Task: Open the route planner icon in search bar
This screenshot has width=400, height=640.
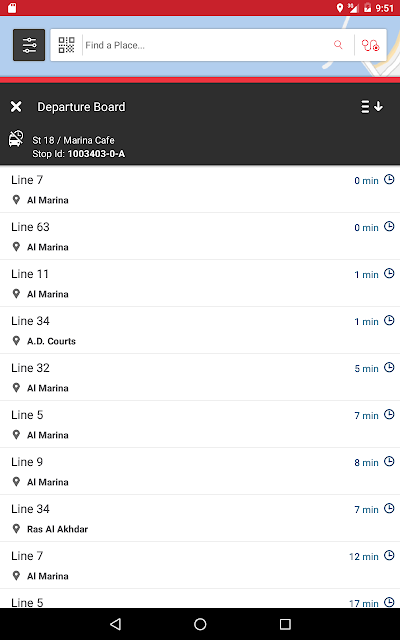Action: [370, 45]
